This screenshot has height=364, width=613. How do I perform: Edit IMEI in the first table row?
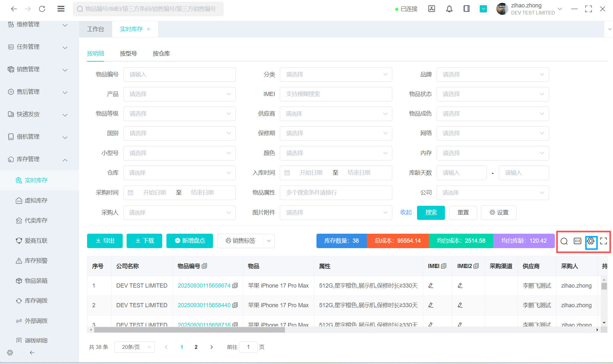click(431, 286)
